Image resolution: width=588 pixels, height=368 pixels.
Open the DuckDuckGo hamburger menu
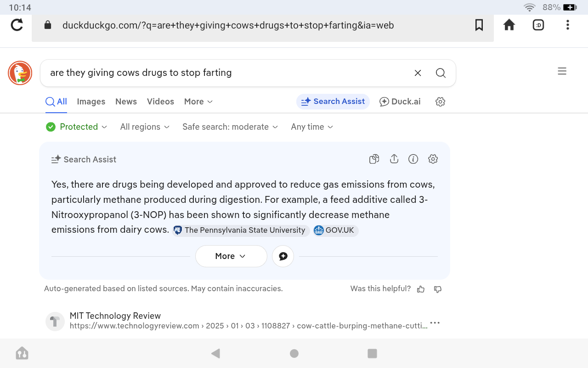[562, 71]
